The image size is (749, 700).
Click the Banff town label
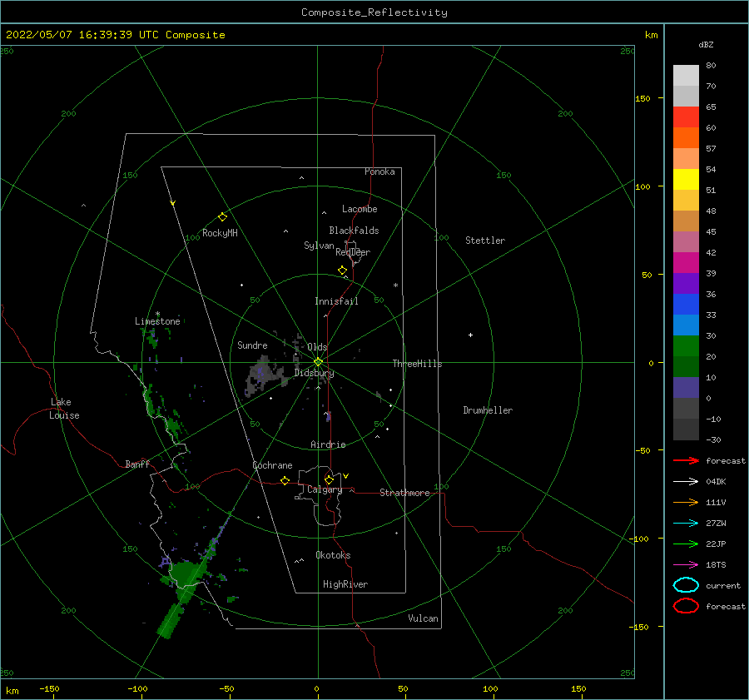coord(137,464)
